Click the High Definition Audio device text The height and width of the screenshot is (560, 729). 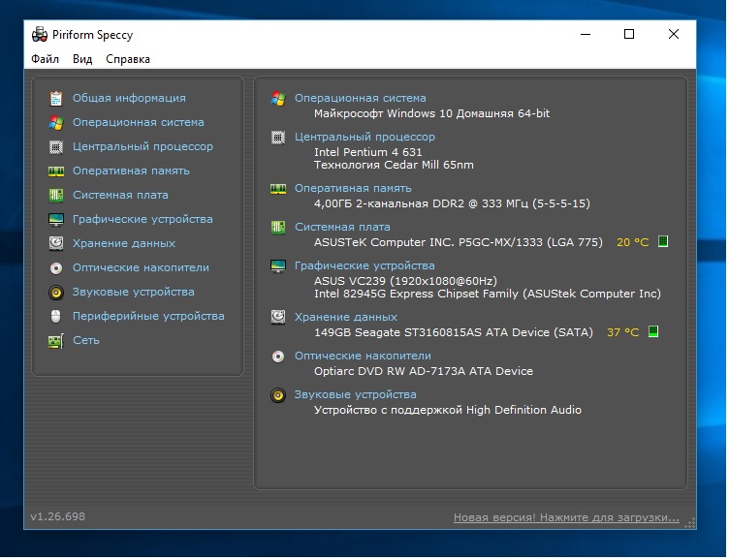[x=448, y=410]
